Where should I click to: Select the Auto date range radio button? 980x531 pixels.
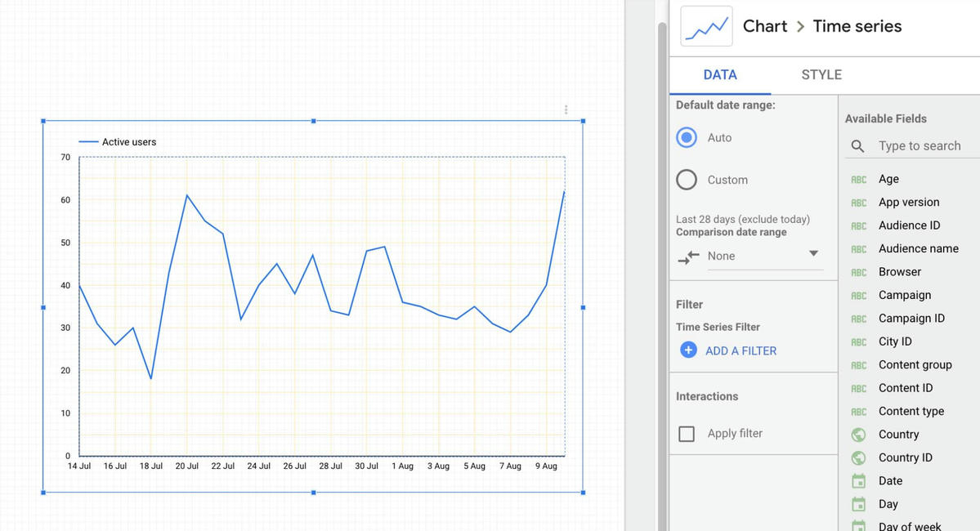click(687, 137)
